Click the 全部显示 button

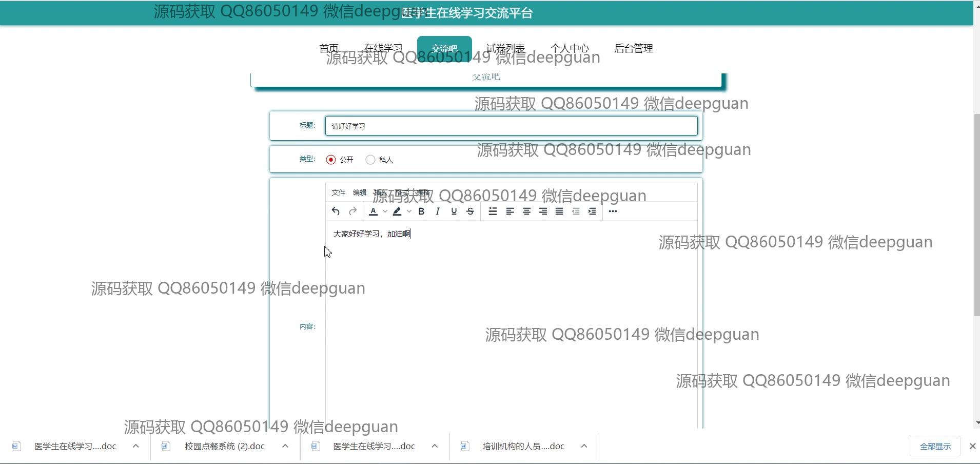click(935, 447)
